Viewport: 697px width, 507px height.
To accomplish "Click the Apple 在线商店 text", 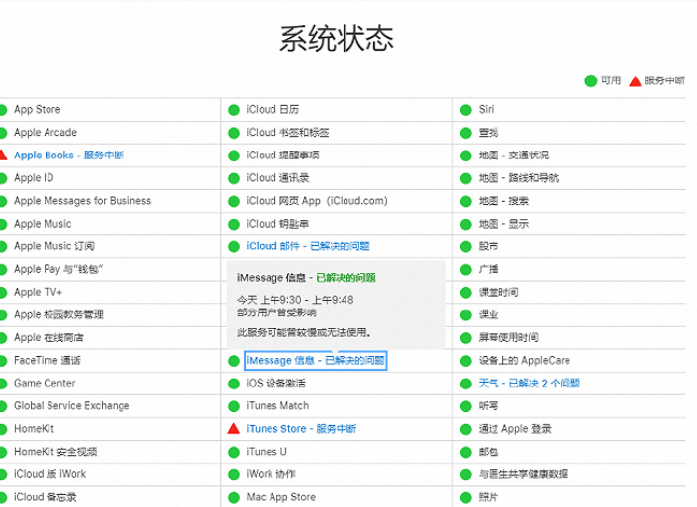I will pyautogui.click(x=49, y=338).
